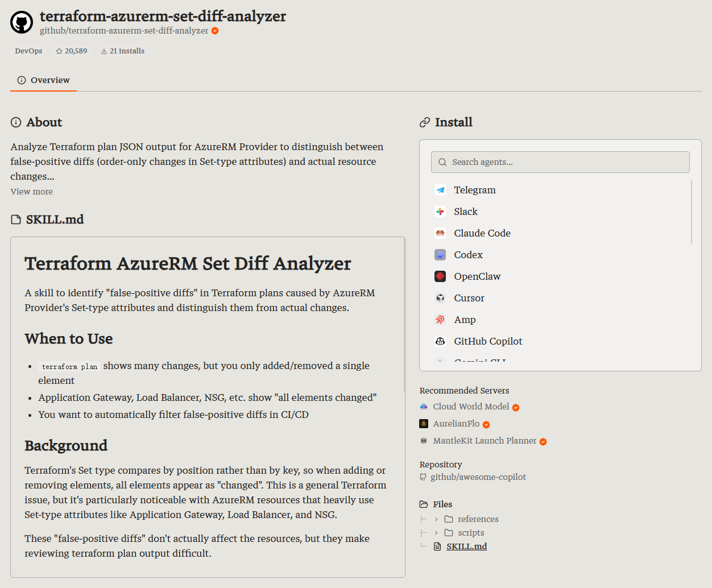712x588 pixels.
Task: Click the scripts folder icon
Action: [x=449, y=533]
